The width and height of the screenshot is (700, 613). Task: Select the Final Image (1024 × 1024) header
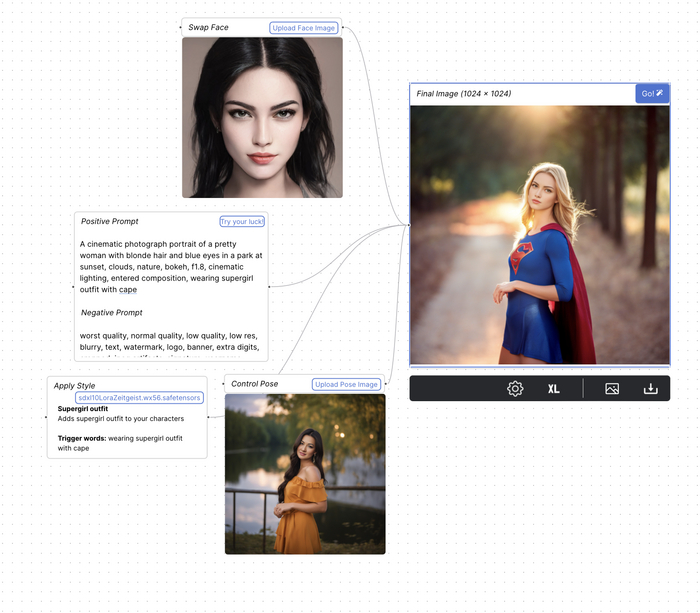[464, 94]
